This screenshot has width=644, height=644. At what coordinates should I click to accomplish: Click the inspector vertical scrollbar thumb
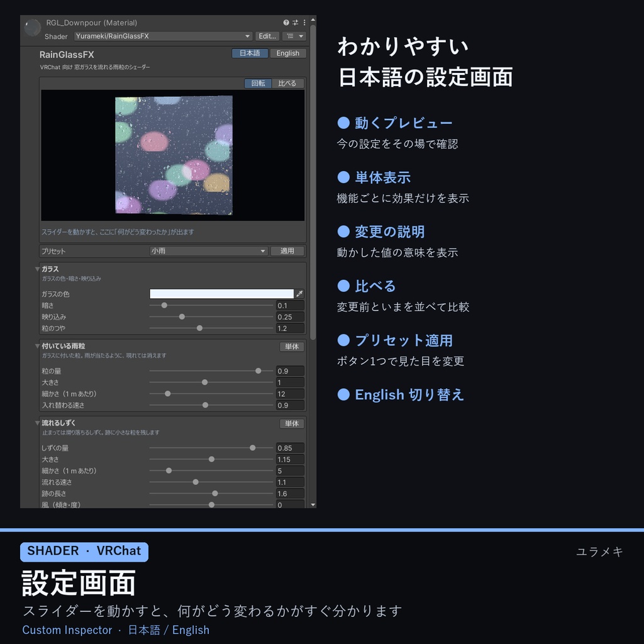point(313,182)
